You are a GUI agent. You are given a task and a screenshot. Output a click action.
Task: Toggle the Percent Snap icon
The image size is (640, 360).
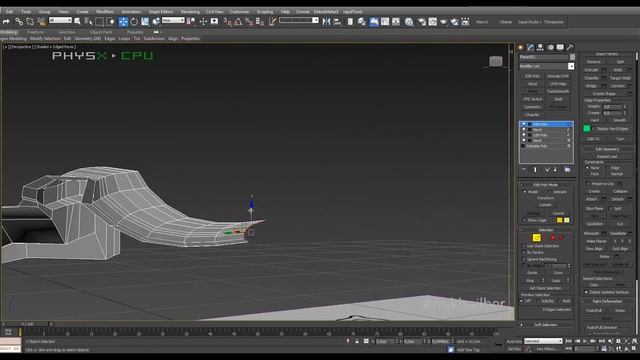pos(249,22)
